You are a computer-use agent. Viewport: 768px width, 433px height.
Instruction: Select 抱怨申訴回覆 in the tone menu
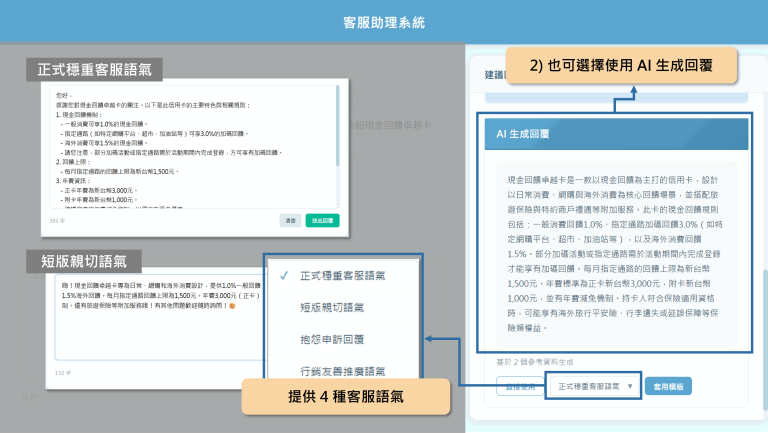(x=340, y=341)
